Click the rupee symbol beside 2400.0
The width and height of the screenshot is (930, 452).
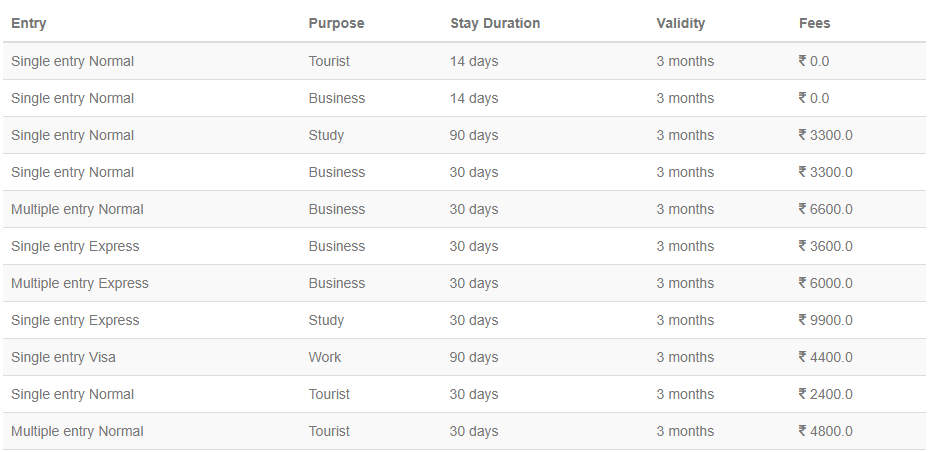pyautogui.click(x=803, y=394)
